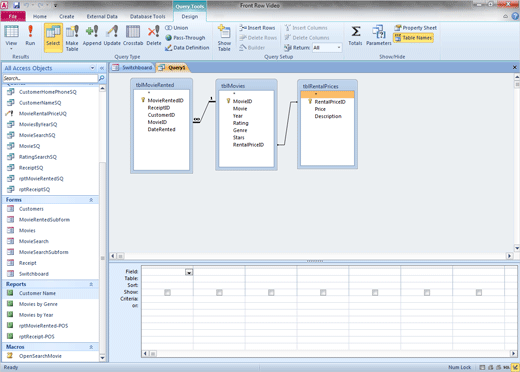Click the Save icon in title bar
The height and width of the screenshot is (372, 520).
tap(16, 5)
